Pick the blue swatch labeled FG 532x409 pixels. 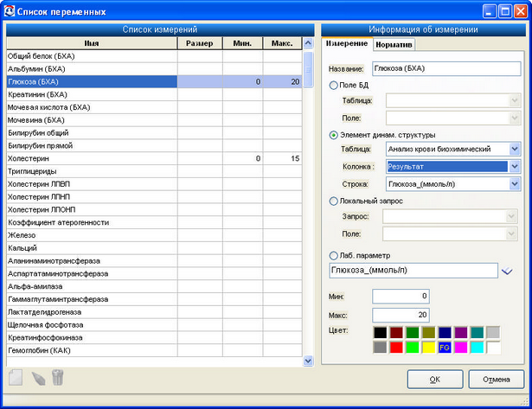pyautogui.click(x=445, y=348)
